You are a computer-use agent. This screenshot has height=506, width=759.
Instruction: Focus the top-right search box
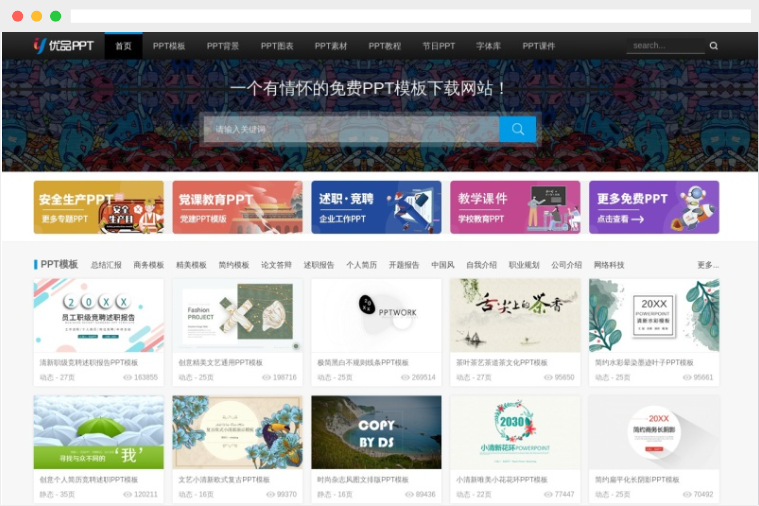[665, 46]
